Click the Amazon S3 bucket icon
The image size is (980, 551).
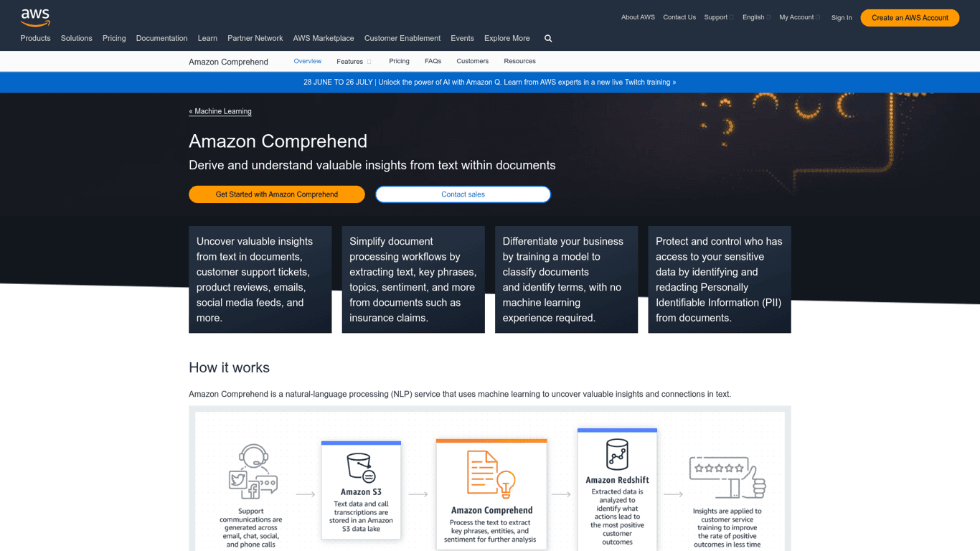point(361,468)
